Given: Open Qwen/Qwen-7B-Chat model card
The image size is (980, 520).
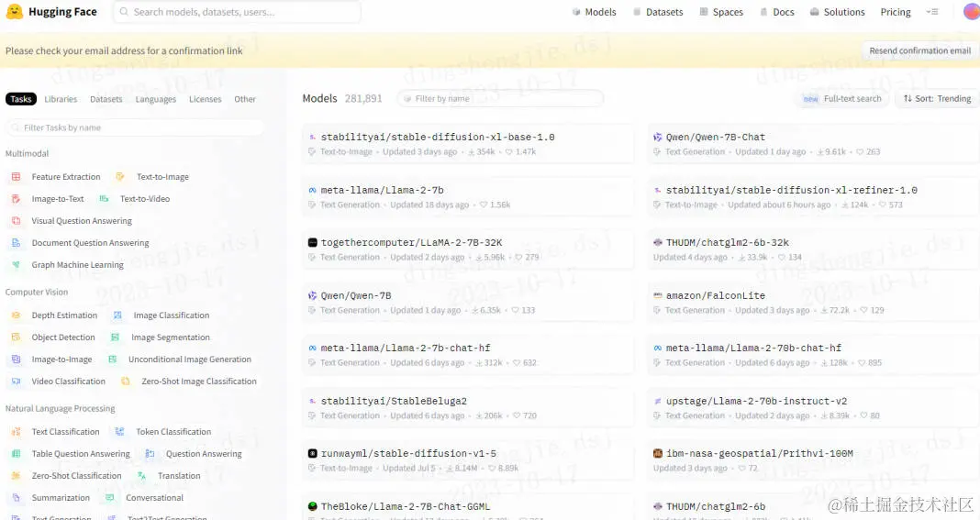Looking at the screenshot, I should coord(812,144).
